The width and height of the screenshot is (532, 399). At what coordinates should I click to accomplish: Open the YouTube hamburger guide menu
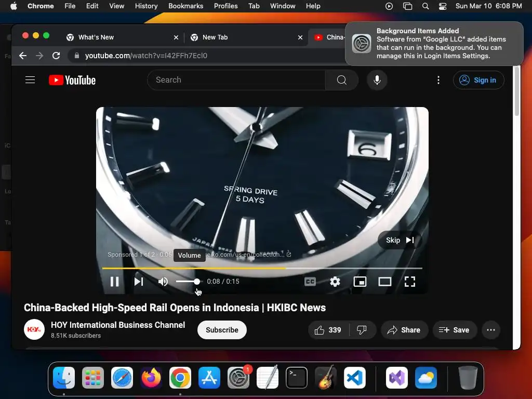click(30, 79)
